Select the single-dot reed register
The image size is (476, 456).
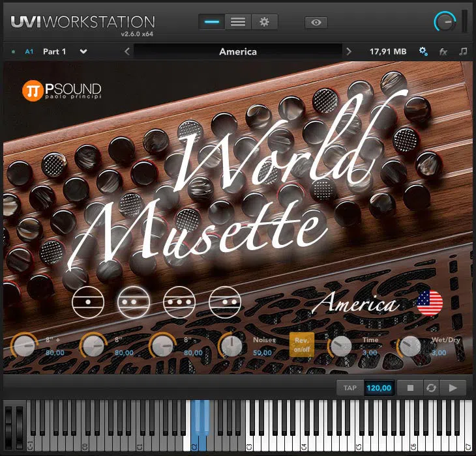point(88,302)
